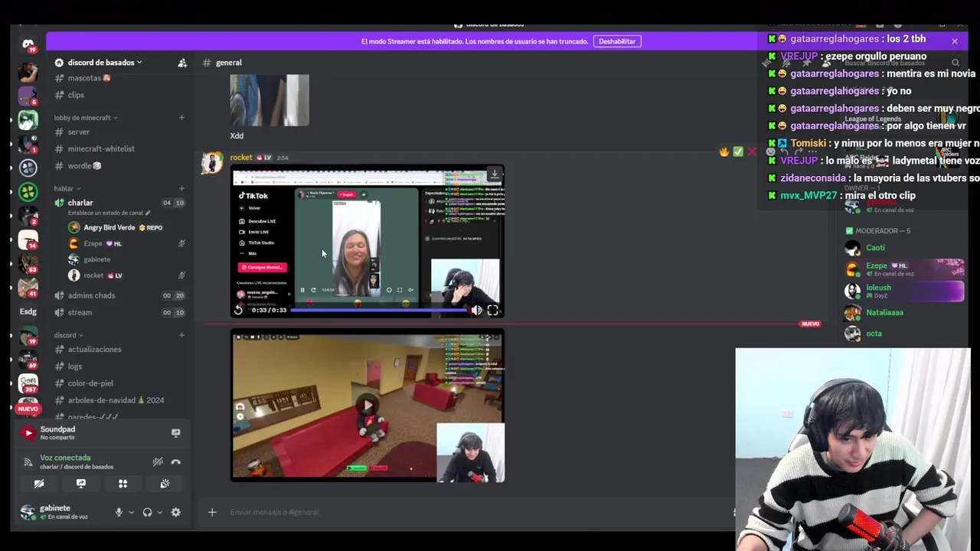Open the image thumbnail above Xdd

[269, 100]
